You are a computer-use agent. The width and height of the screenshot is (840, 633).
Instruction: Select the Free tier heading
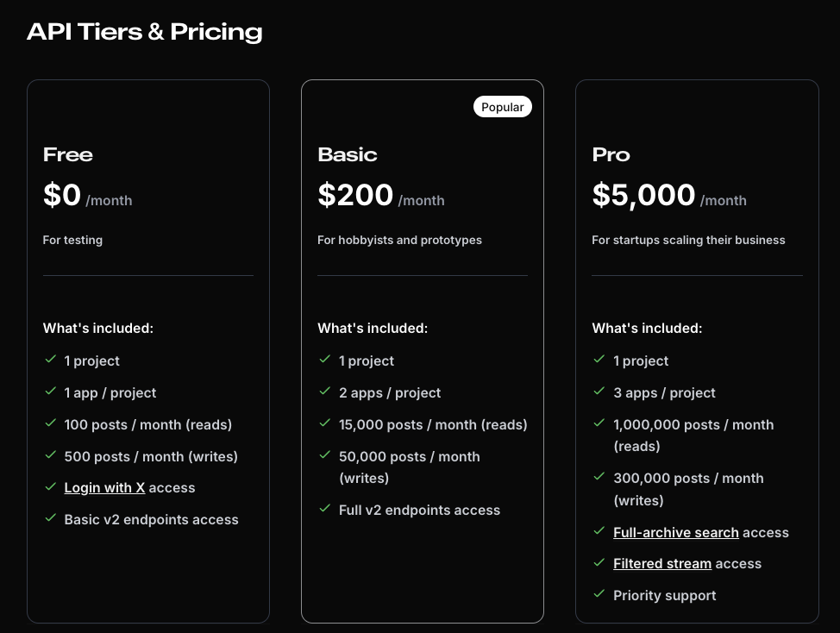point(68,155)
